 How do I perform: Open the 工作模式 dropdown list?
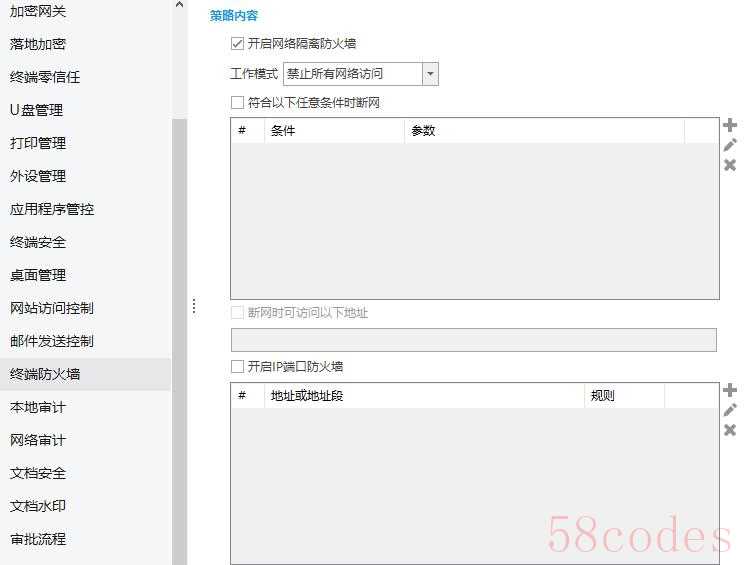point(430,74)
